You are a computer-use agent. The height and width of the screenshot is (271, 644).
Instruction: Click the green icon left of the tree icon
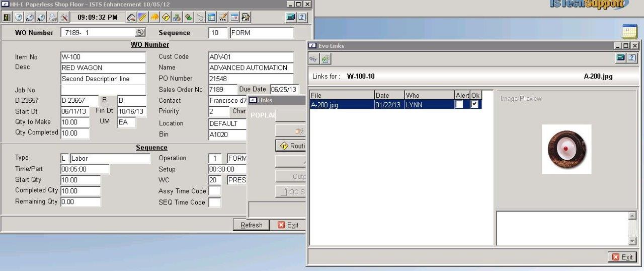pyautogui.click(x=189, y=17)
